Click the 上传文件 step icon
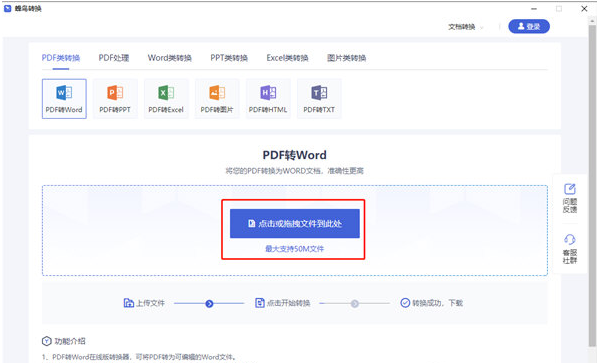598x363 pixels. [129, 303]
